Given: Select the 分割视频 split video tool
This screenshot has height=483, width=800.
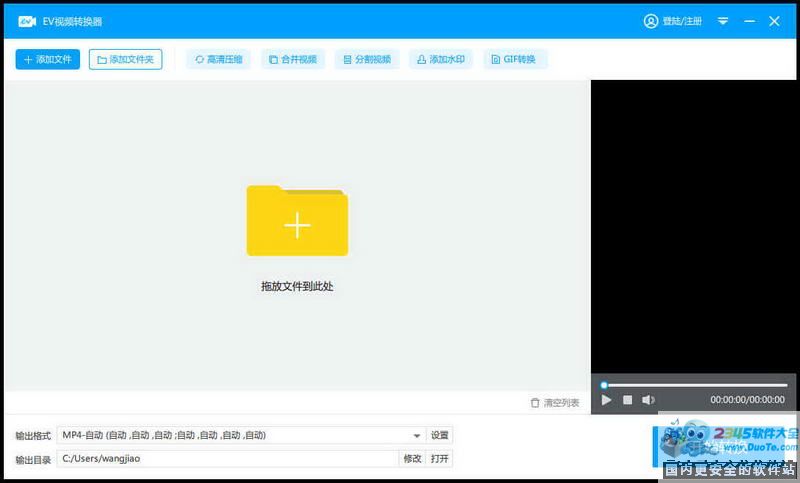Looking at the screenshot, I should (x=367, y=59).
